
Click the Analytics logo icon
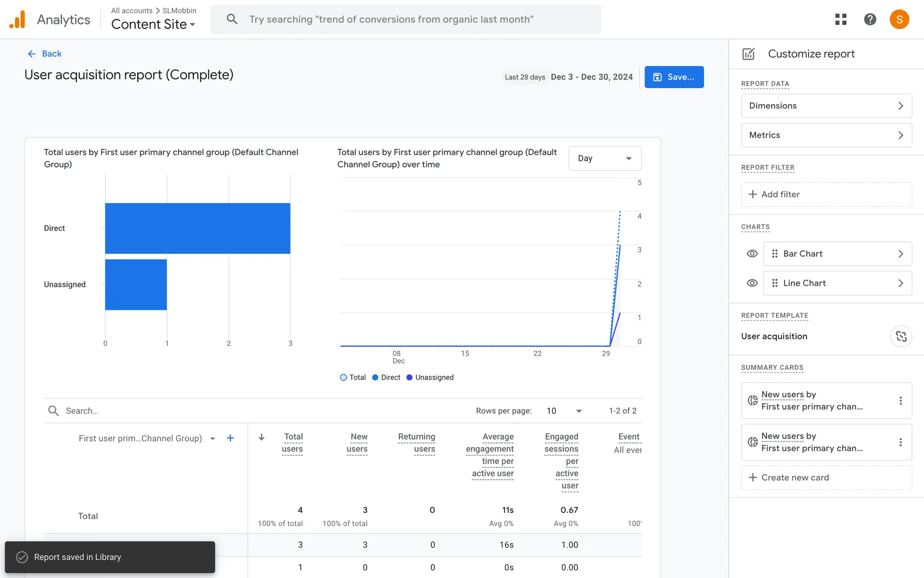tap(17, 20)
